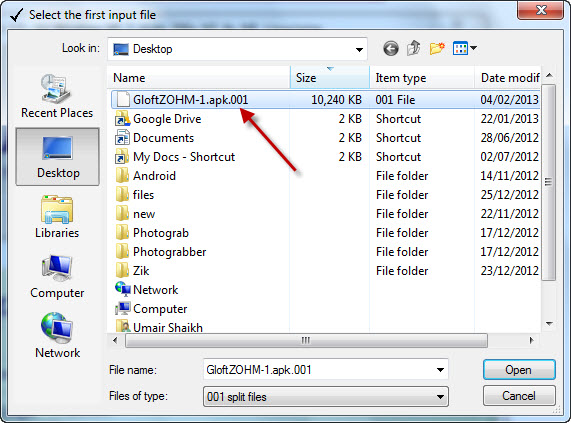Open Recent Places in the sidebar
Screen dimensions: 571x423
pyautogui.click(x=57, y=96)
